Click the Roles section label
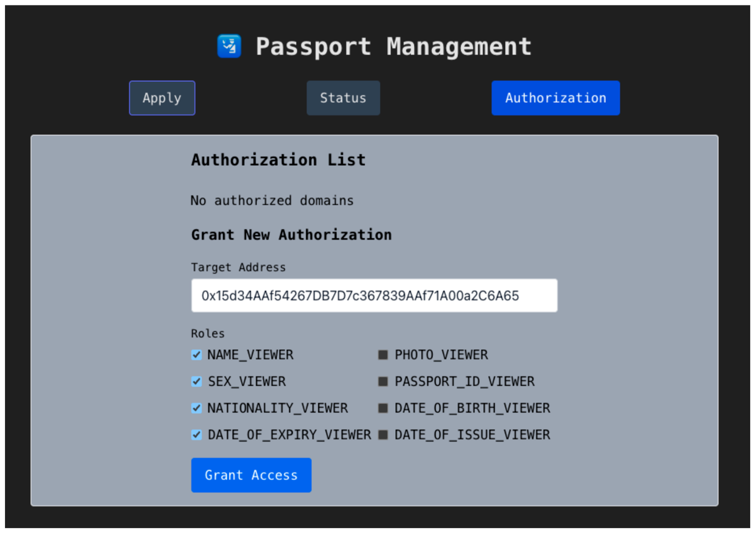The height and width of the screenshot is (535, 756). (208, 333)
